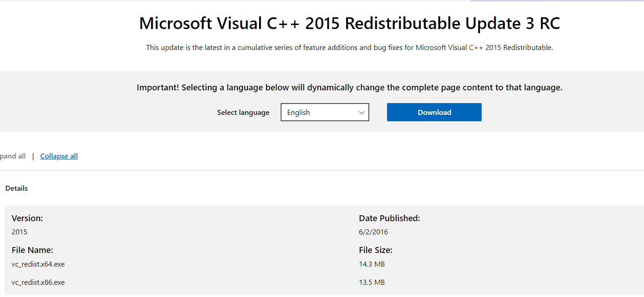This screenshot has height=297, width=644.
Task: Click the Select language label
Action: pos(243,113)
